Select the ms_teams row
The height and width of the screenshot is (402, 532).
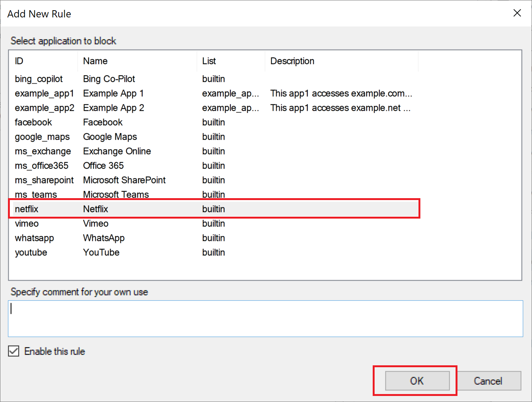click(216, 194)
